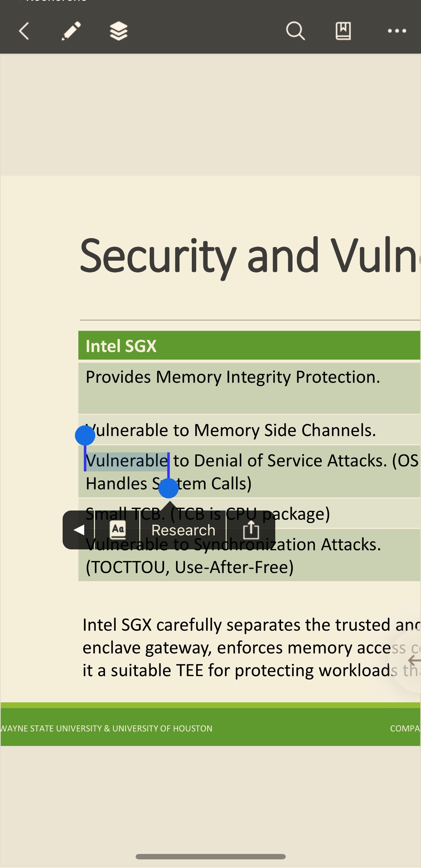421x868 pixels.
Task: Tap the back arrow floating at the right edge
Action: [414, 660]
